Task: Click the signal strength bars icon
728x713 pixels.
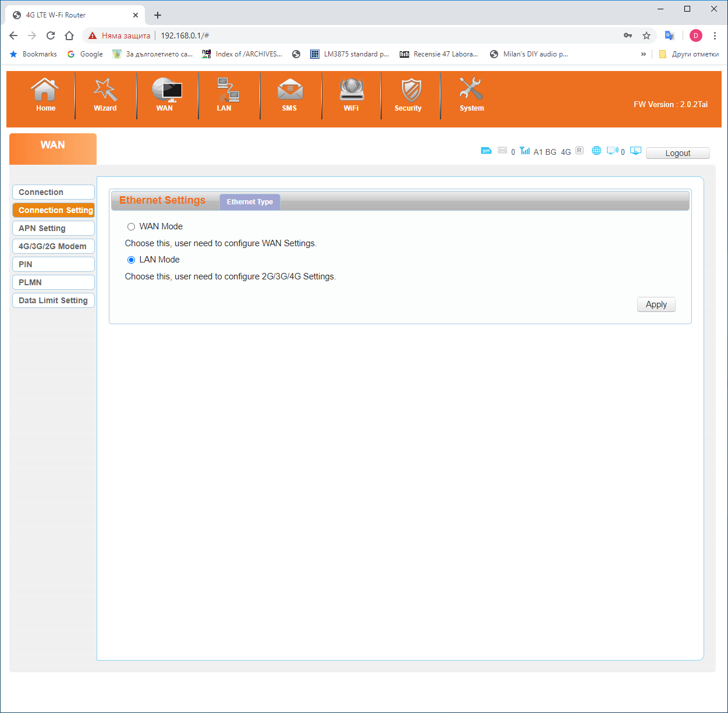Action: tap(525, 151)
